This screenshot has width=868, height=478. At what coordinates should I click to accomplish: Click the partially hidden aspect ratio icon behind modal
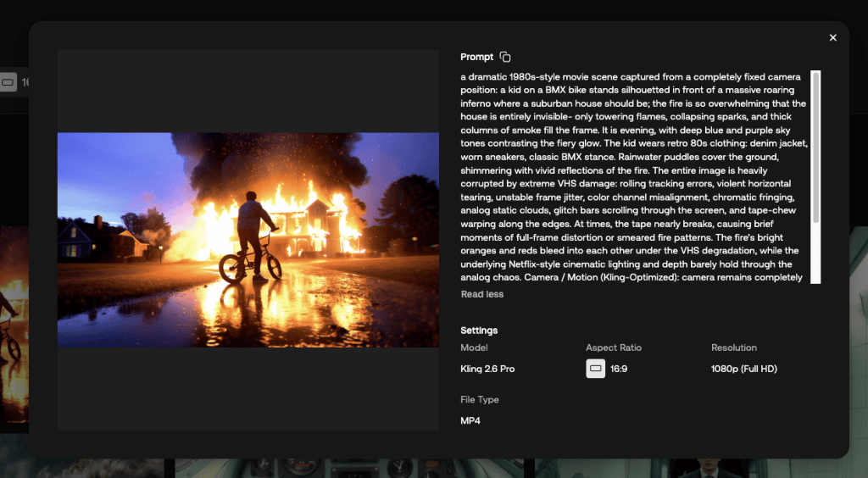coord(9,83)
